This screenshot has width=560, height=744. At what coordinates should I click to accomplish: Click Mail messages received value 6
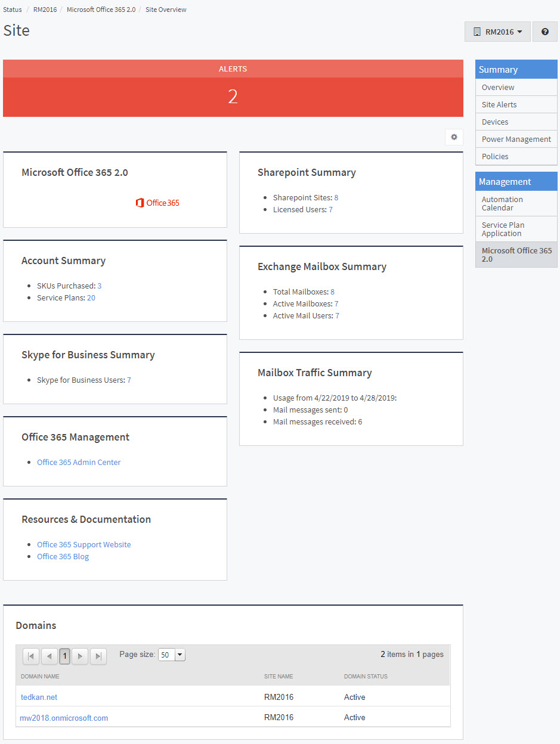[360, 421]
